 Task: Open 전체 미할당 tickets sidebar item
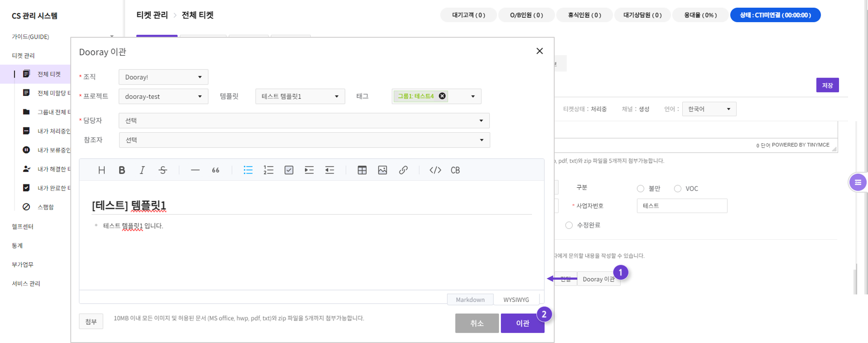coord(46,93)
